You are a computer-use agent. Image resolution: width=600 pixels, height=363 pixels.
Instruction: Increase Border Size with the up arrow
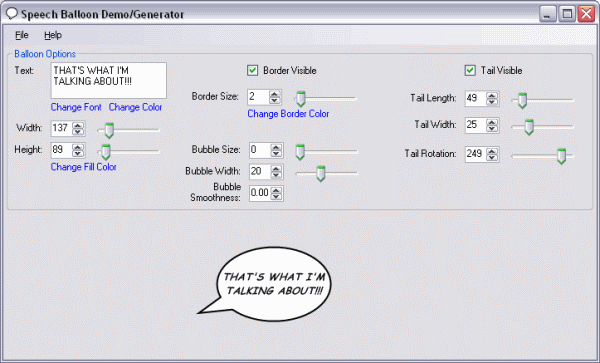pyautogui.click(x=274, y=94)
